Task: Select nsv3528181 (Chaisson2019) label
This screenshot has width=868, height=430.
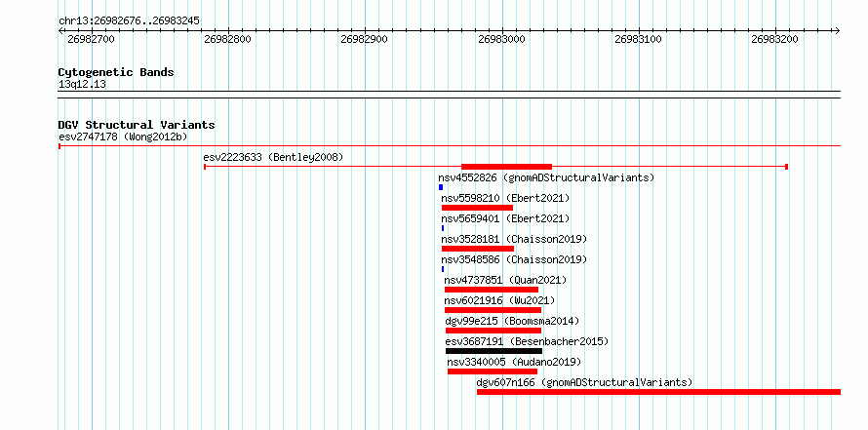Action: [514, 239]
